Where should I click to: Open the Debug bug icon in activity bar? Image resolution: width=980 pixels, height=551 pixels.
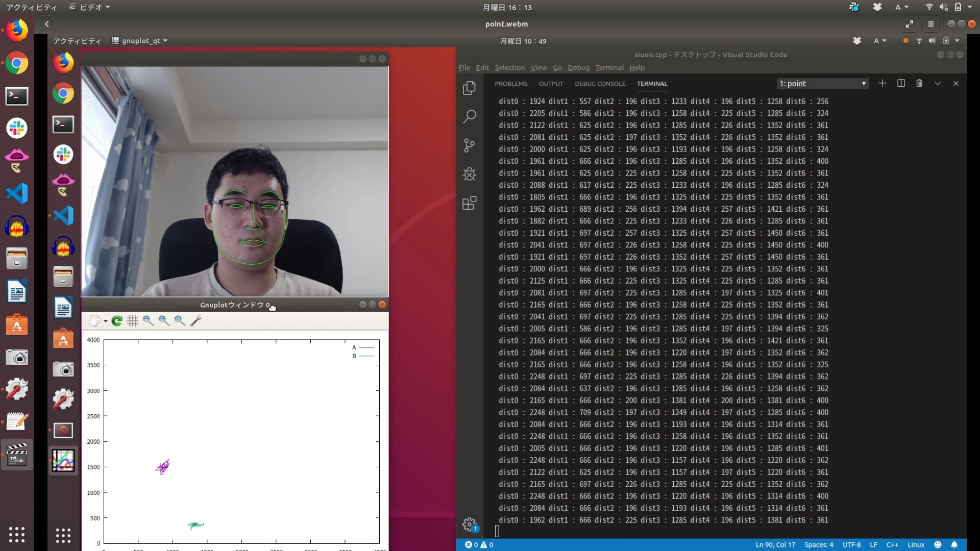coord(469,174)
